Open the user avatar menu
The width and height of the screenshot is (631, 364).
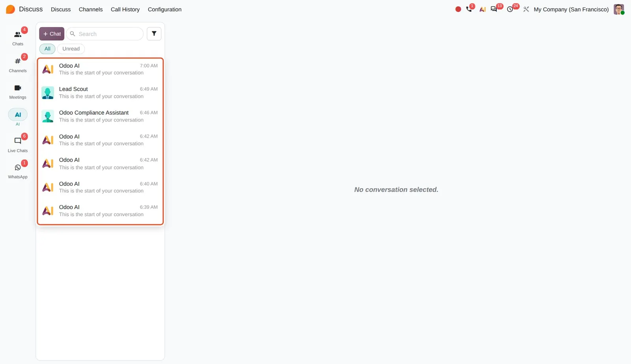pos(619,9)
